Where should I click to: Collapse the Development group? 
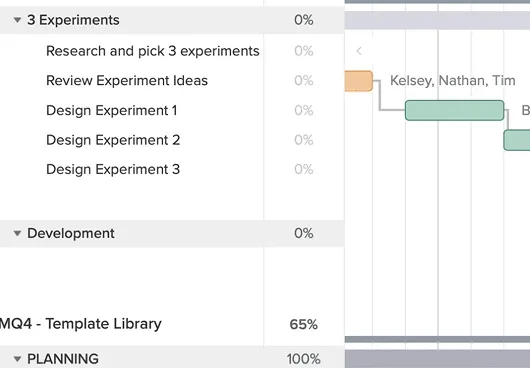17,233
